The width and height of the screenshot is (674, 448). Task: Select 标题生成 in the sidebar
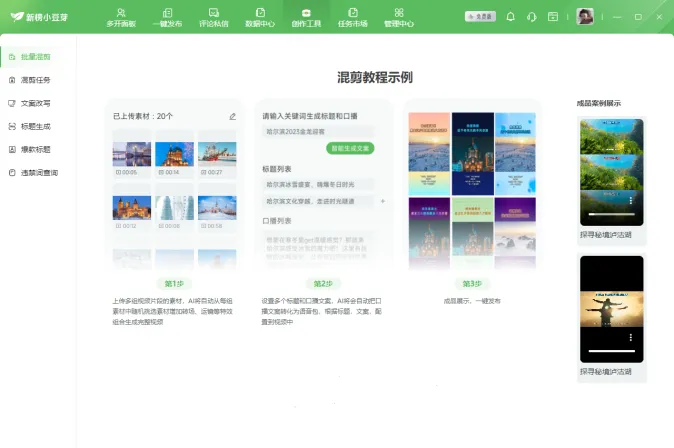[36, 126]
